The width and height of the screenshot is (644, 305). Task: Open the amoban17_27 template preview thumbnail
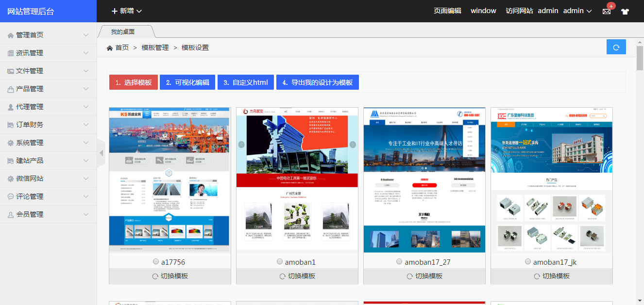[424, 180]
